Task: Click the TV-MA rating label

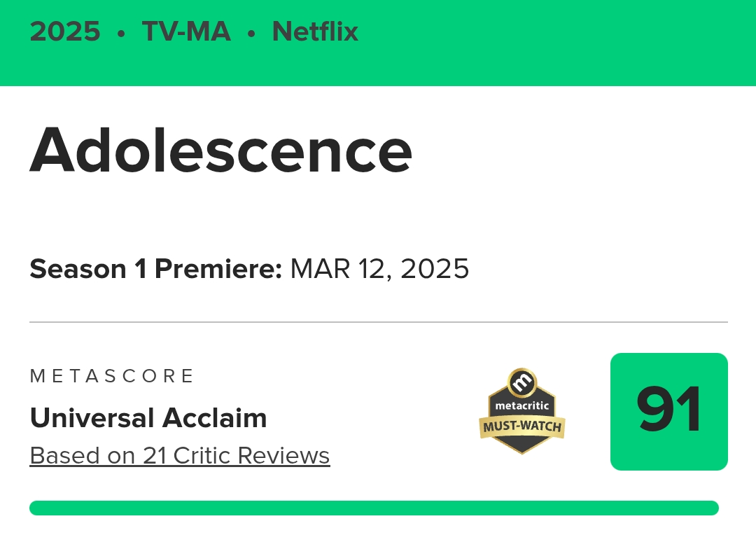Action: (x=186, y=32)
